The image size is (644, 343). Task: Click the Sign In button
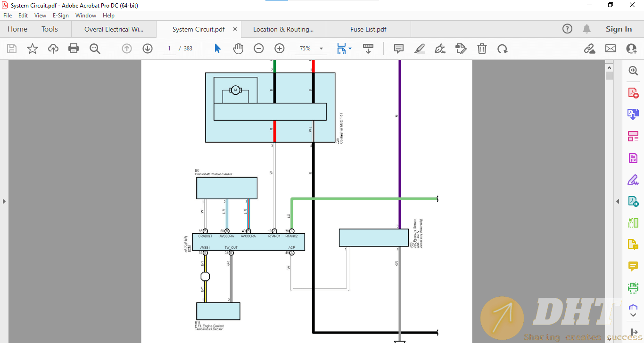click(619, 29)
